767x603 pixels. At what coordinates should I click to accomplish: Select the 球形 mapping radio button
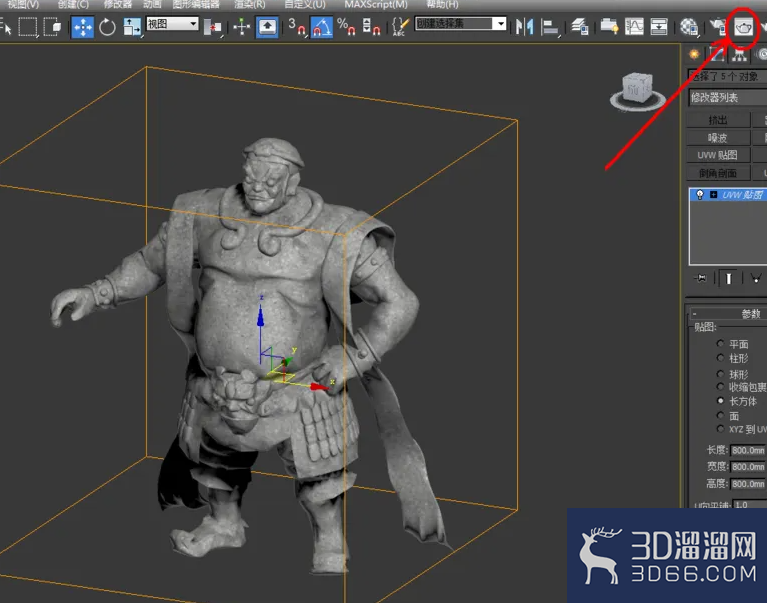point(721,374)
